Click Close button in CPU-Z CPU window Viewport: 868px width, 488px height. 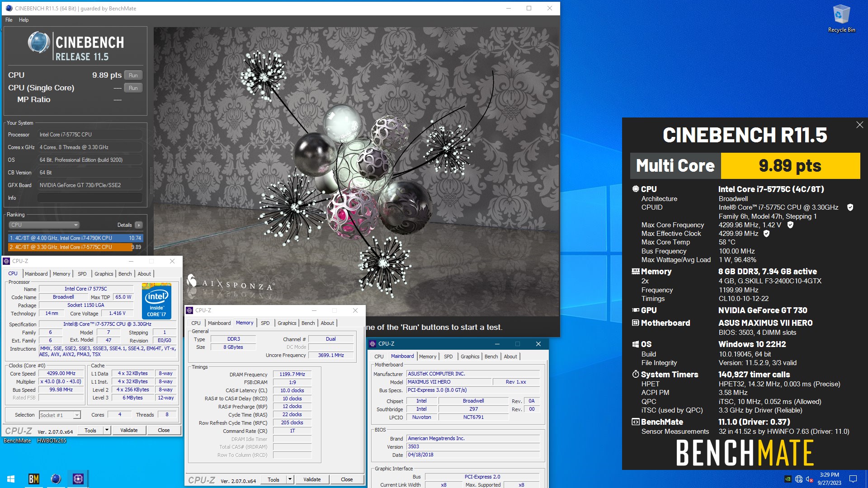(164, 430)
